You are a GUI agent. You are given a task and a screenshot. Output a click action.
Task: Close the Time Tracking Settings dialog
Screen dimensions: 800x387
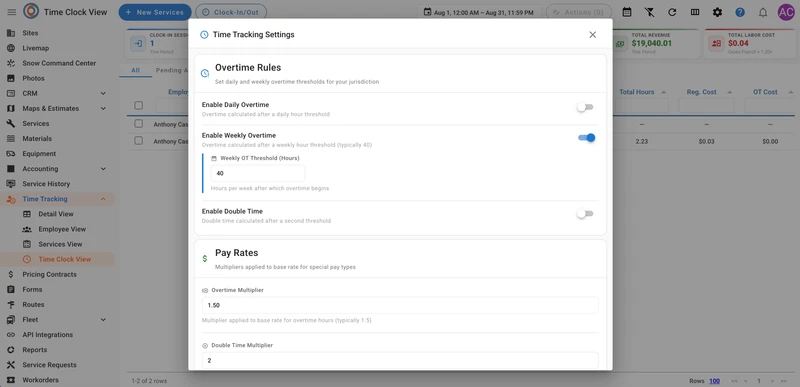[592, 35]
